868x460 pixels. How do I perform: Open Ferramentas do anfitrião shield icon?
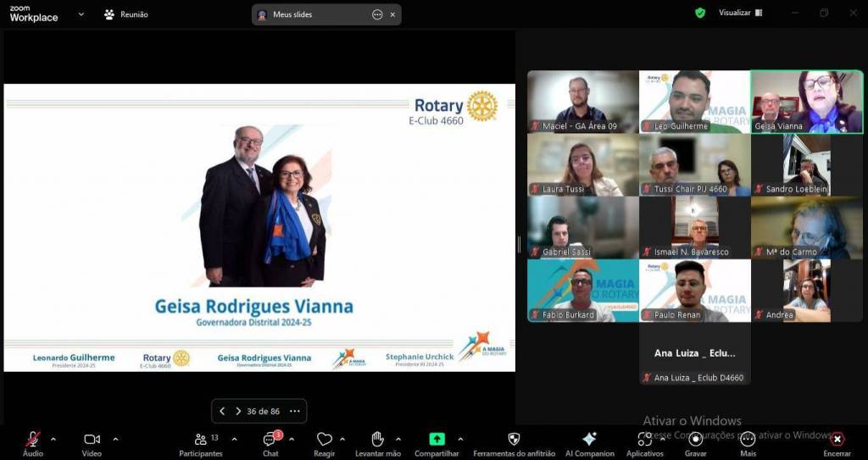[x=514, y=440]
